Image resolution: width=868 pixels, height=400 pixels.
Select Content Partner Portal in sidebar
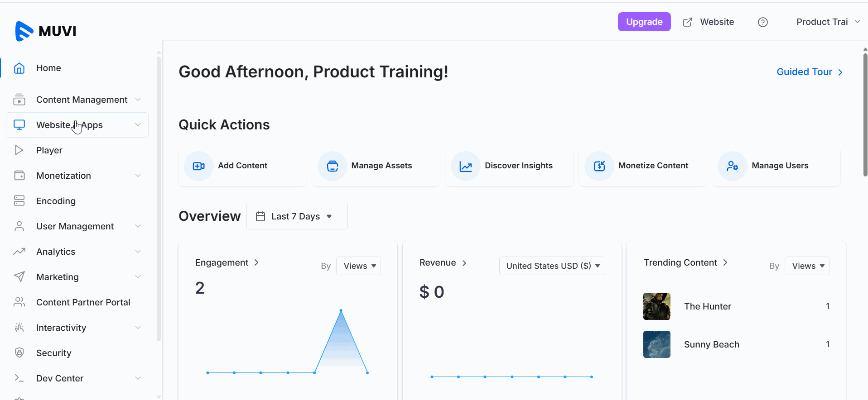83,302
